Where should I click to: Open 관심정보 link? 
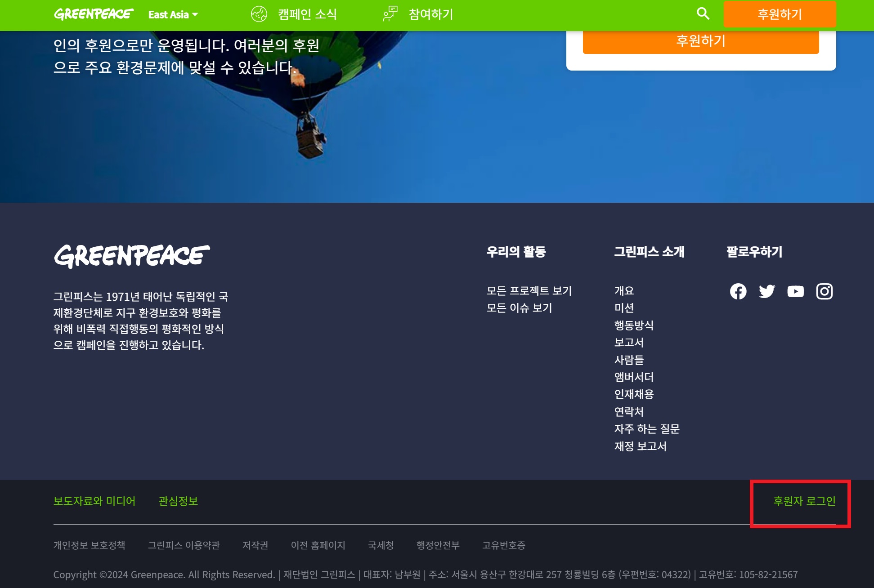(178, 501)
